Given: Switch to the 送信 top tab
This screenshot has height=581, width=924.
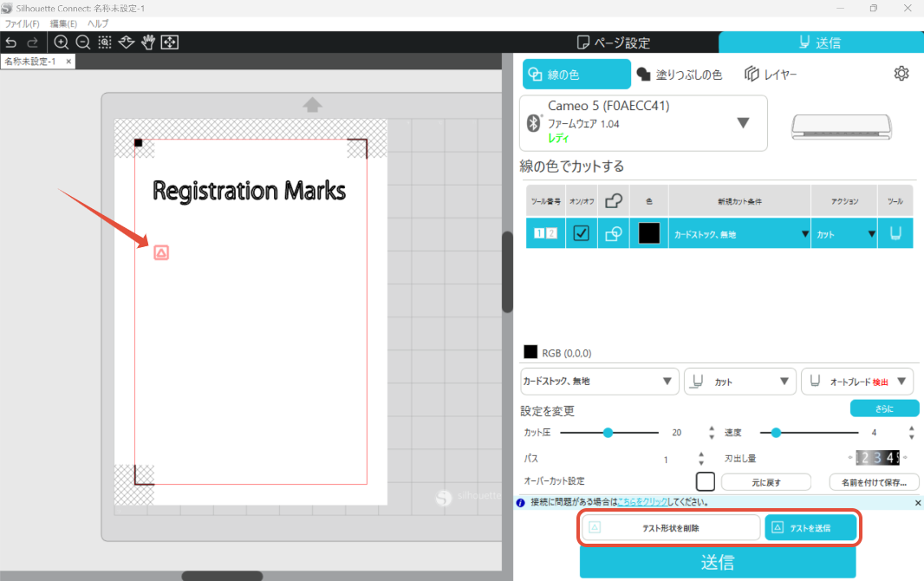Looking at the screenshot, I should 821,42.
